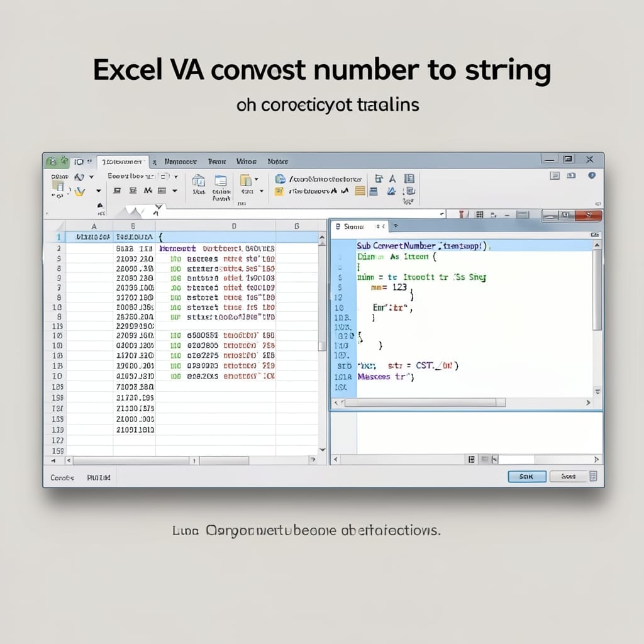This screenshot has height=644, width=644.
Task: Expand the formula bar arrow at right end
Action: pyautogui.click(x=442, y=214)
